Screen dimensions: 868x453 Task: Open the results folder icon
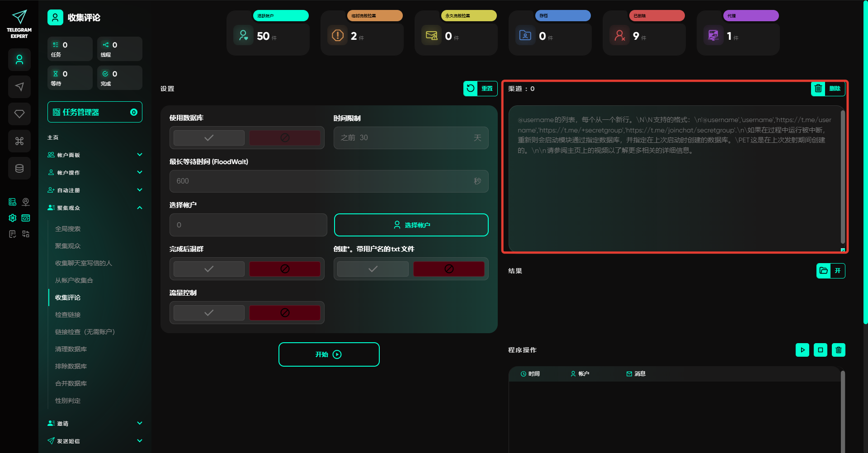(x=823, y=271)
